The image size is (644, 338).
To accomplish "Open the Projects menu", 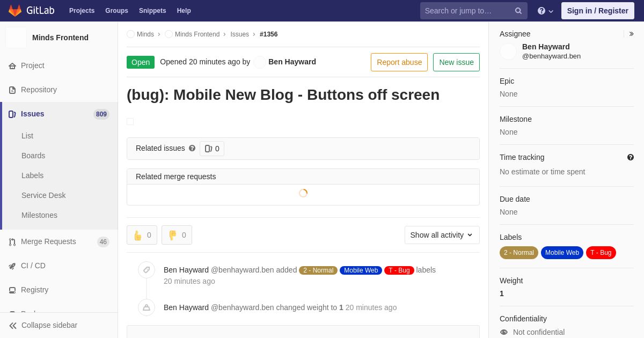I will coord(82,11).
